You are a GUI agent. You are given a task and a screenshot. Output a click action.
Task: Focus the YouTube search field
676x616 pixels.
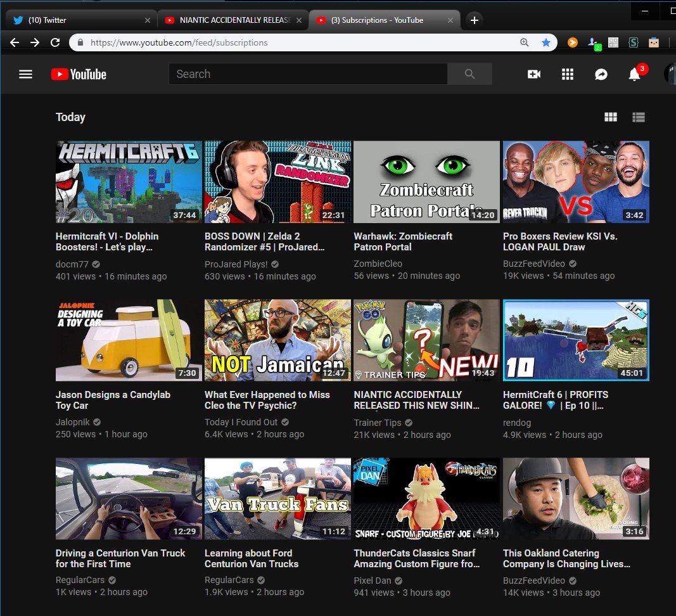tap(308, 74)
